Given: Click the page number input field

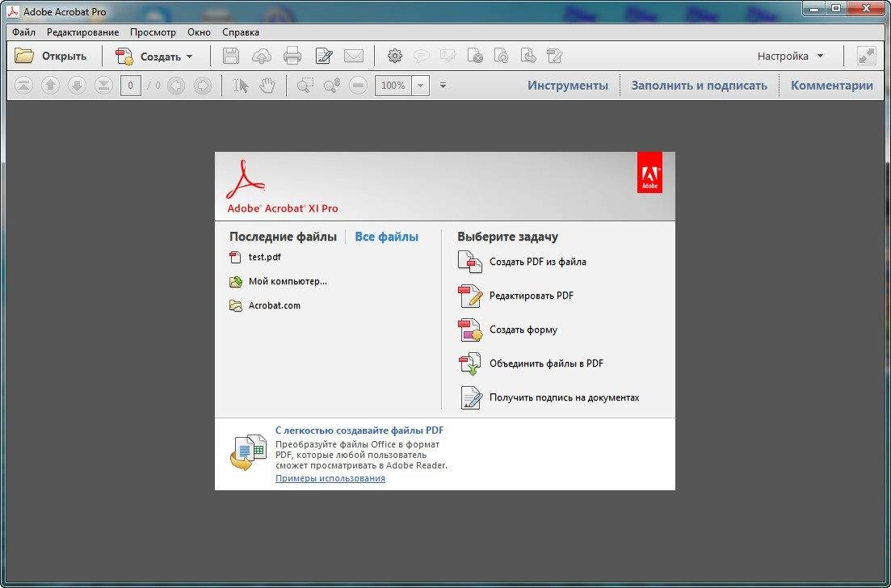Looking at the screenshot, I should pos(131,86).
